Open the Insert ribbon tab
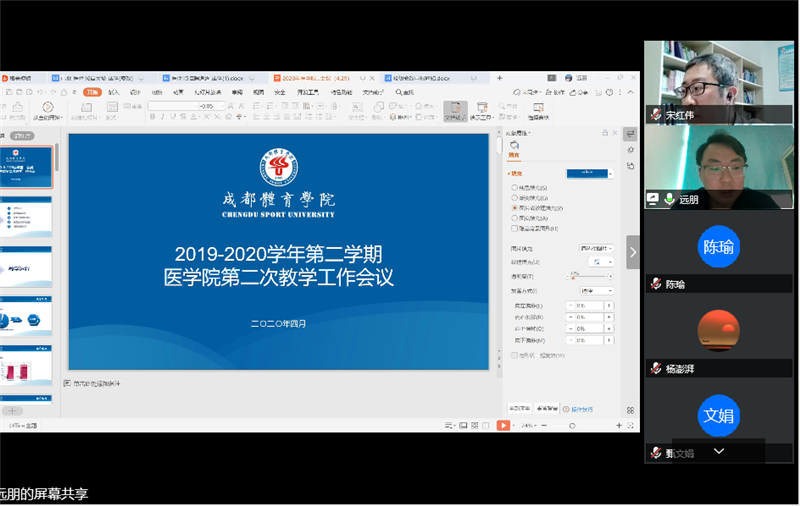The height and width of the screenshot is (506, 800). (114, 92)
